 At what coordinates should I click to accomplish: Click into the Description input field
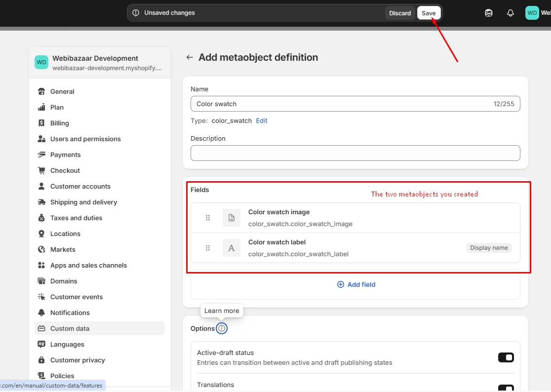coord(355,153)
